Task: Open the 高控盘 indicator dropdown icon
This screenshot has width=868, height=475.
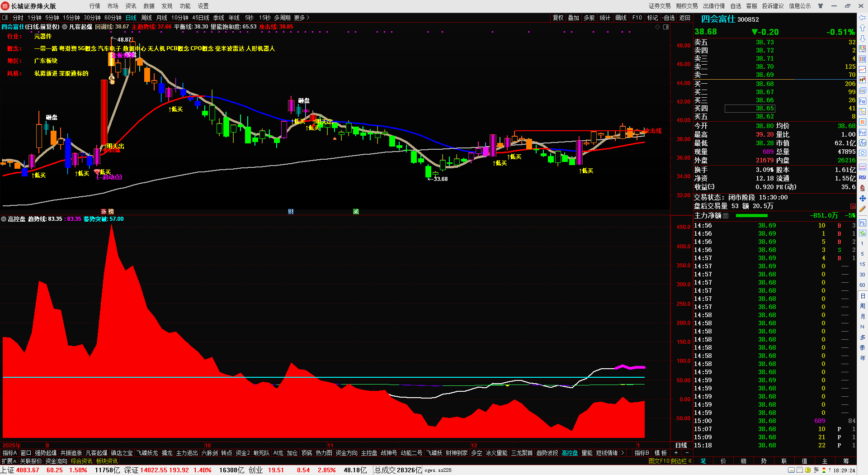Action: pos(4,219)
